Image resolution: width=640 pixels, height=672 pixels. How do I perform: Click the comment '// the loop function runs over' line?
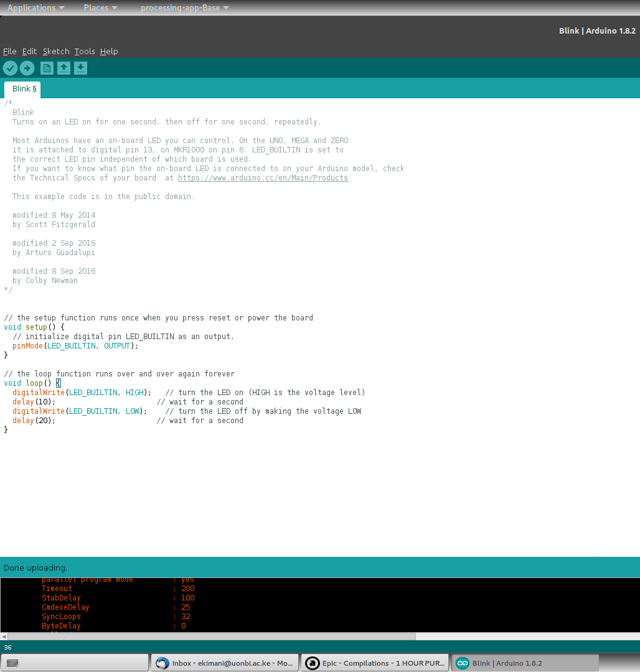(x=120, y=374)
